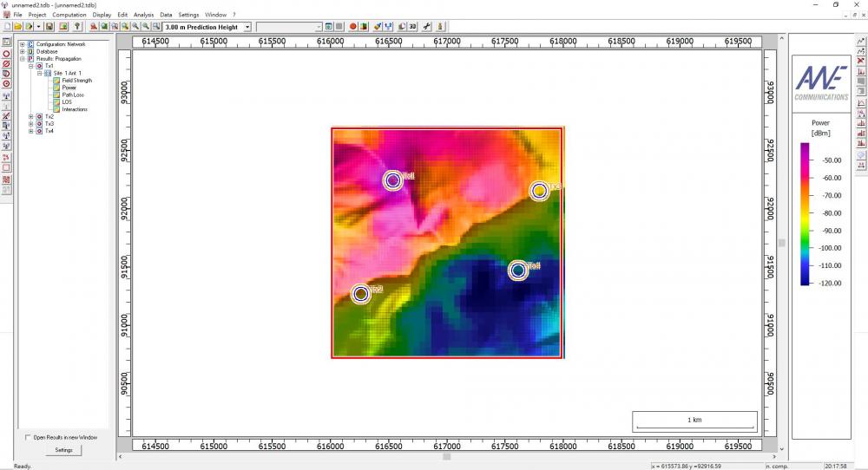Image resolution: width=868 pixels, height=470 pixels.
Task: Expand Configuration: Network tree node
Action: pos(23,44)
